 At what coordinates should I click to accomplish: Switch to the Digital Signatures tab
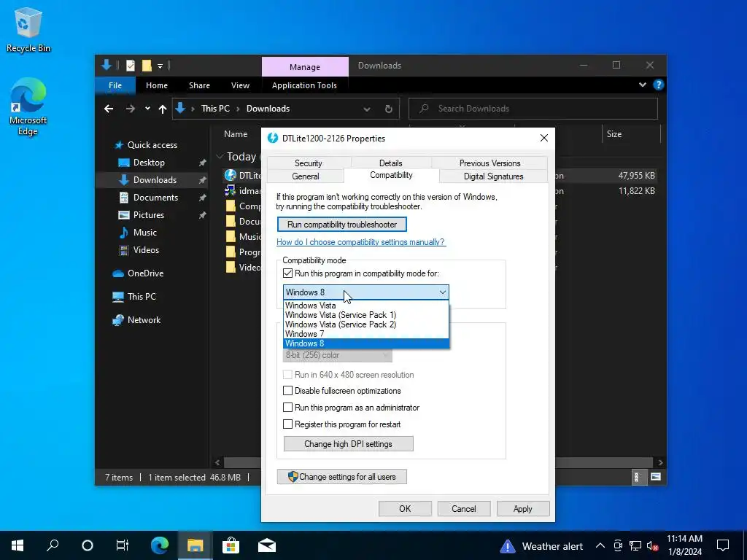coord(494,176)
